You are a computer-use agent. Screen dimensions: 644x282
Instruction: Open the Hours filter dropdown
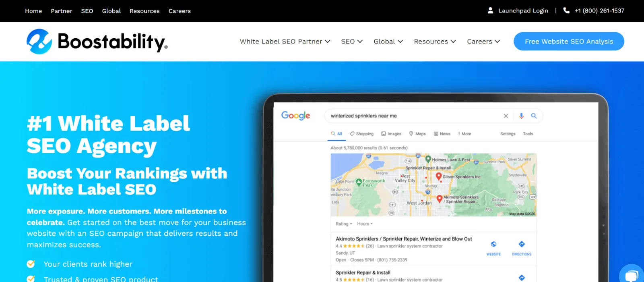point(365,224)
